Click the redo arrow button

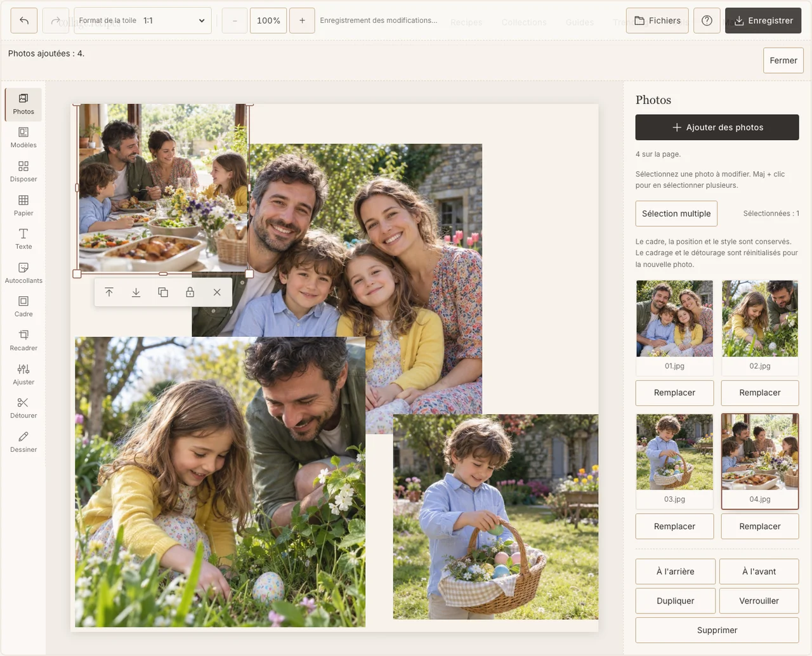point(56,21)
